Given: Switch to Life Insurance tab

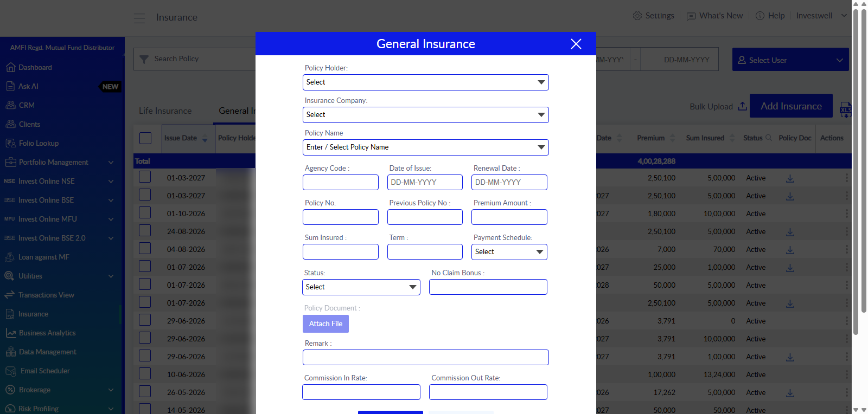Looking at the screenshot, I should point(165,111).
